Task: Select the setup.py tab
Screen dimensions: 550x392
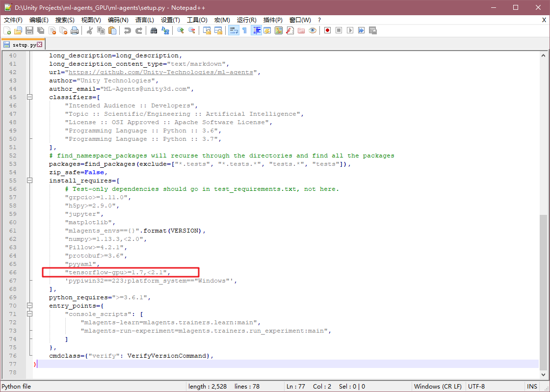Action: coord(23,45)
